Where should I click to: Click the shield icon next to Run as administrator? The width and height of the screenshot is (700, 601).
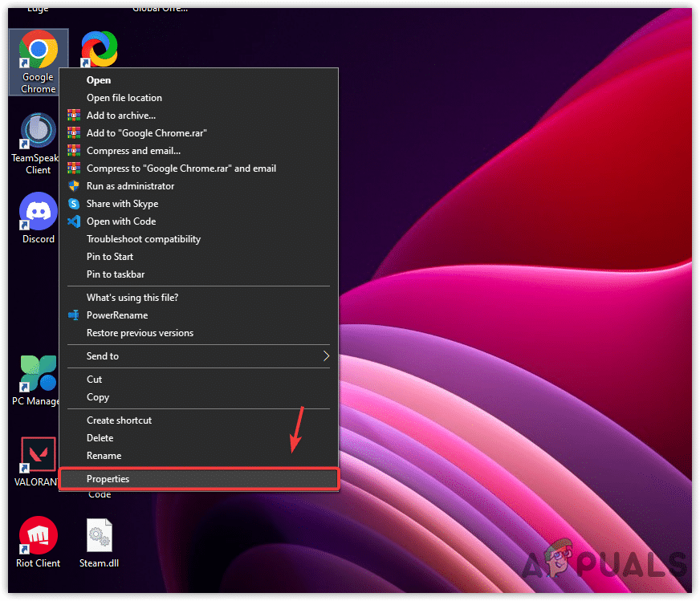(74, 186)
